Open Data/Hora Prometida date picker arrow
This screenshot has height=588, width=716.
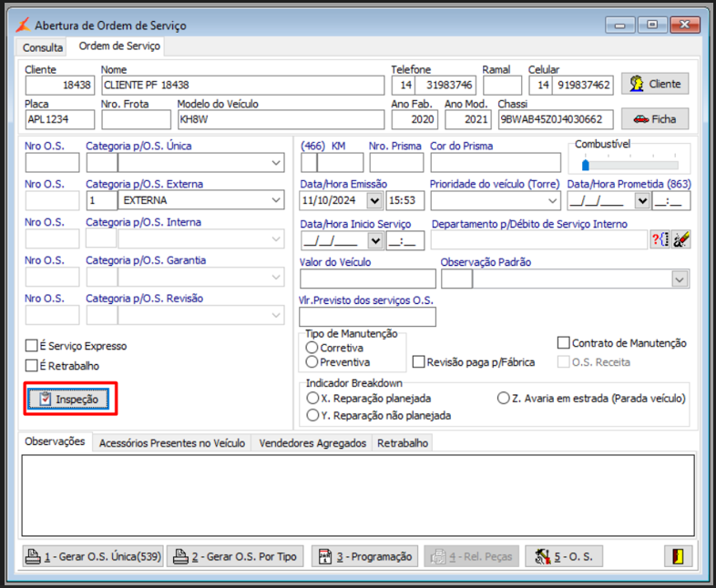(642, 201)
